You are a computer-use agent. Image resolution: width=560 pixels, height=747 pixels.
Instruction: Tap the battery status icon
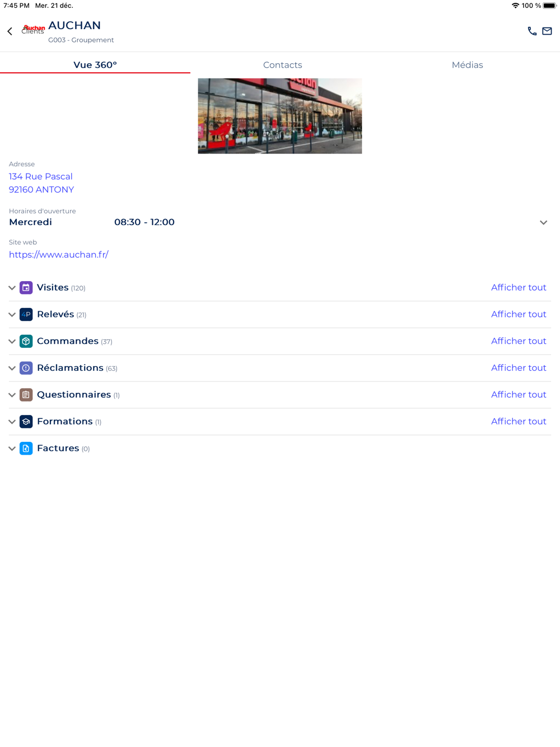coord(549,6)
